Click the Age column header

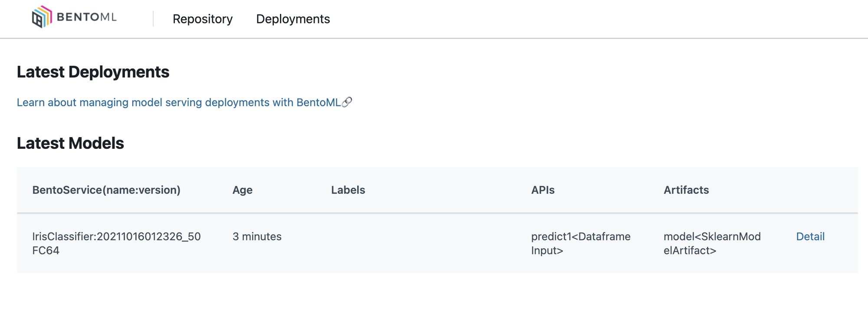[x=242, y=190]
